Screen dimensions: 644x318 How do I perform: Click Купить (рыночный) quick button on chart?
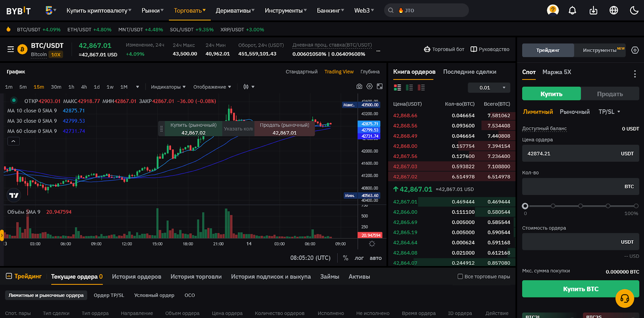click(x=193, y=128)
